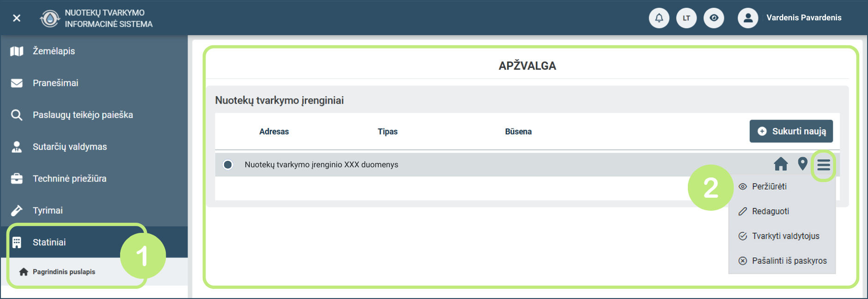The image size is (868, 299).
Task: Click wrench icon next to Tyrimai
Action: tap(17, 211)
